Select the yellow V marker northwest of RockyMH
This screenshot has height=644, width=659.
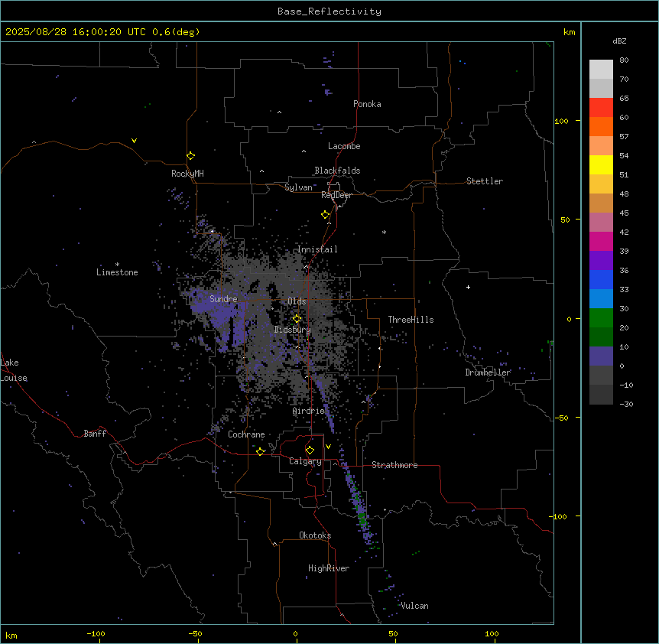click(134, 141)
